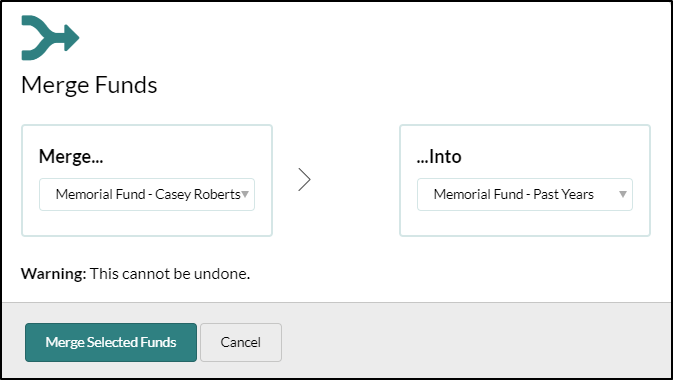Click the "Memorial Fund" text in destination dropdown
This screenshot has height=380, width=673.
pos(478,195)
